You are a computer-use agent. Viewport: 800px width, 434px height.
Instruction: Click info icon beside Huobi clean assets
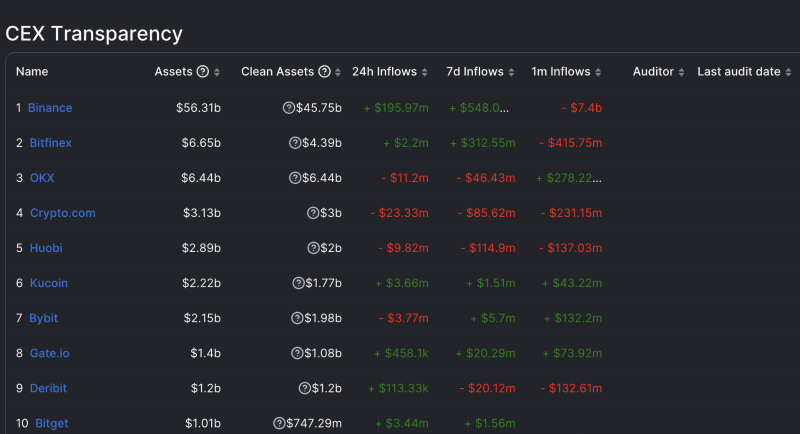click(313, 248)
